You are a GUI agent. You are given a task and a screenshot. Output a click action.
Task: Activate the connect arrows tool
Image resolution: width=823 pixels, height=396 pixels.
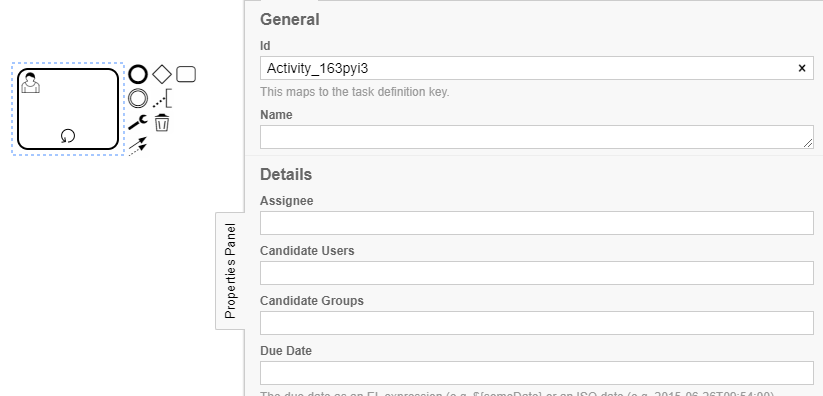pyautogui.click(x=138, y=147)
